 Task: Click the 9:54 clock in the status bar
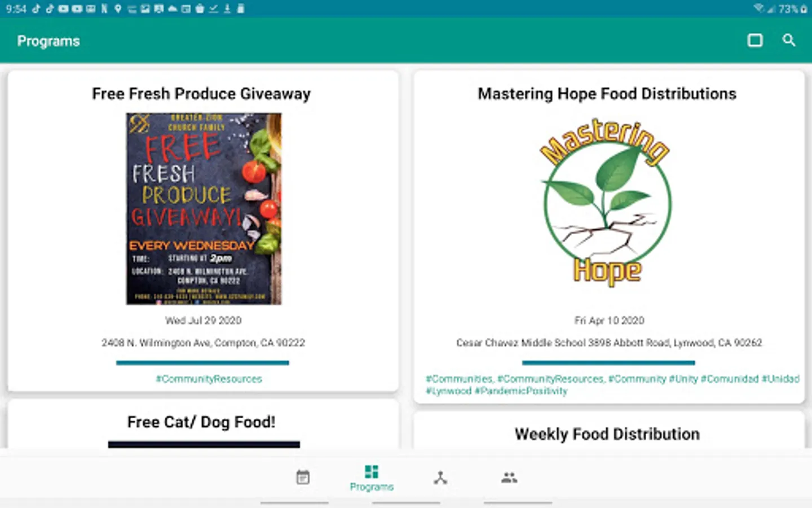(16, 9)
